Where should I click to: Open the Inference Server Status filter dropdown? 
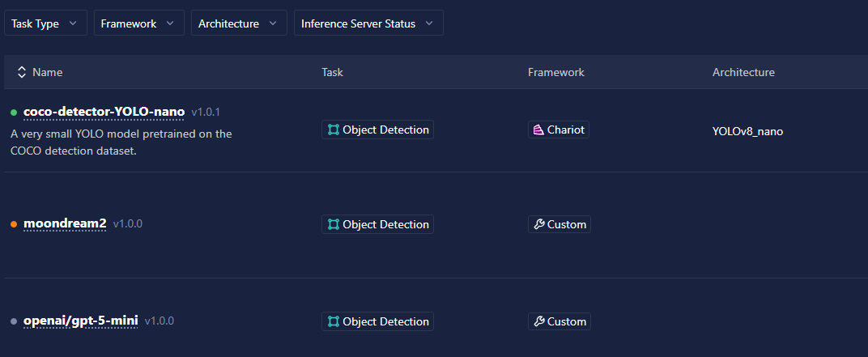tap(368, 23)
